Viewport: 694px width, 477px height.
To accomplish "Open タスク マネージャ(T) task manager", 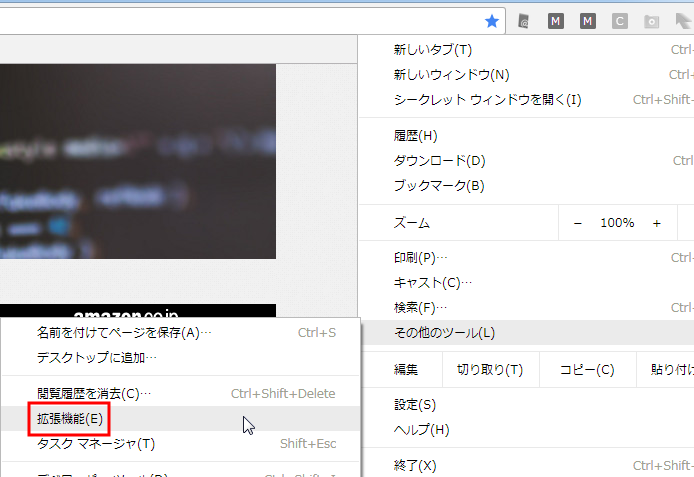I will (96, 444).
